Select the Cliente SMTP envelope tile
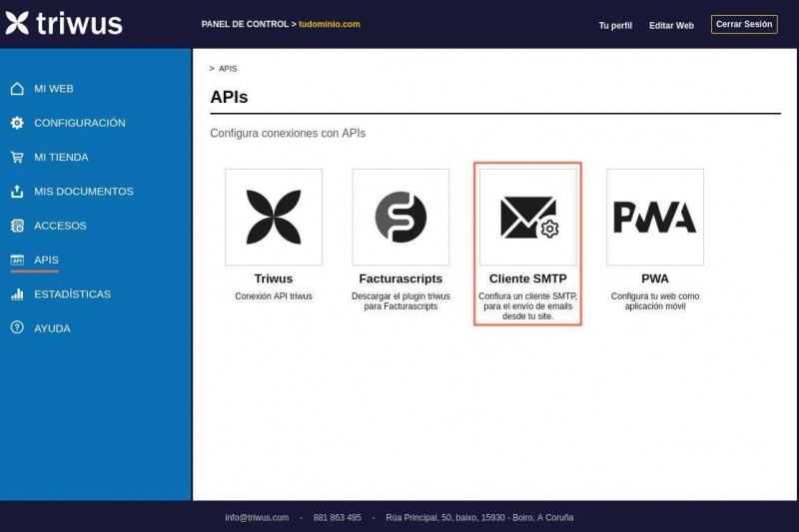The height and width of the screenshot is (532, 799). pos(527,217)
